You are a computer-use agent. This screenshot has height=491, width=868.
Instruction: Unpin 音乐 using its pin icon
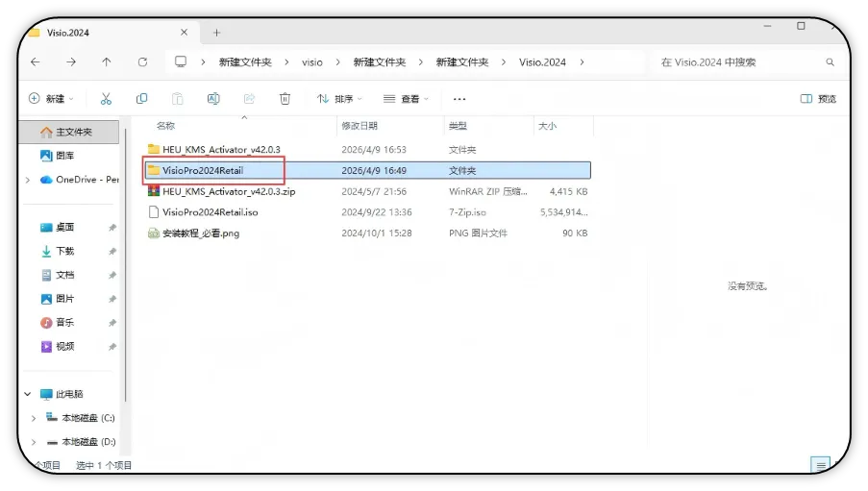pos(112,323)
